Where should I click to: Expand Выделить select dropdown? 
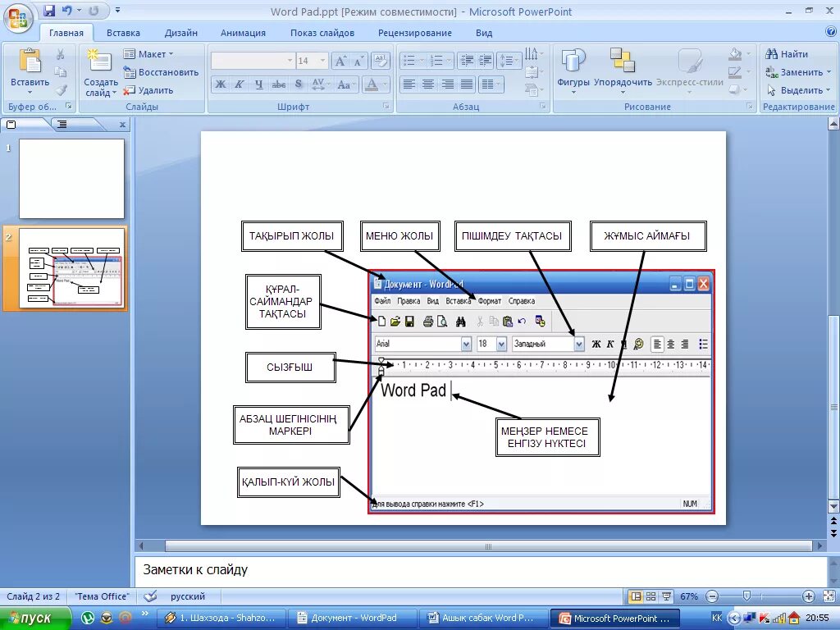tap(828, 90)
